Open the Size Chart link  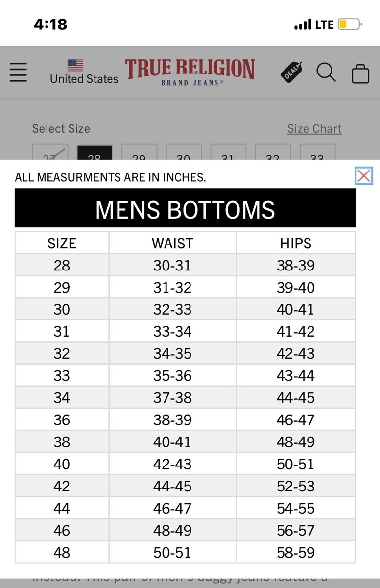[x=314, y=129]
